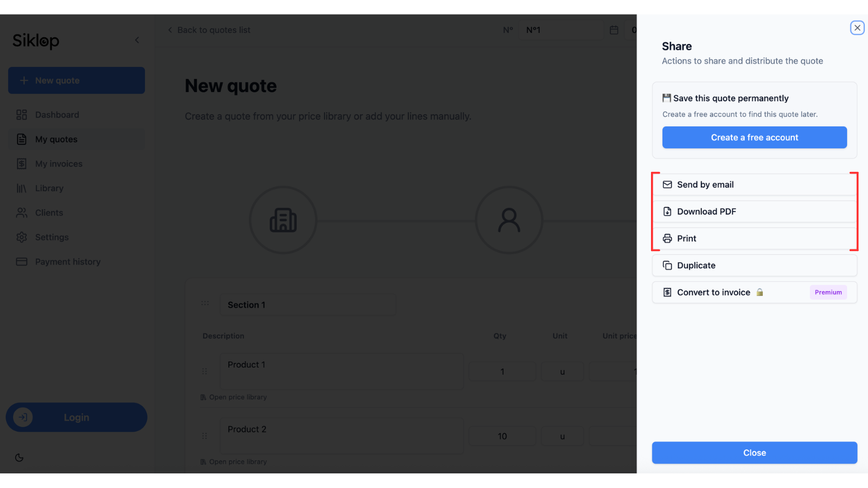Click the blue Close button

754,453
